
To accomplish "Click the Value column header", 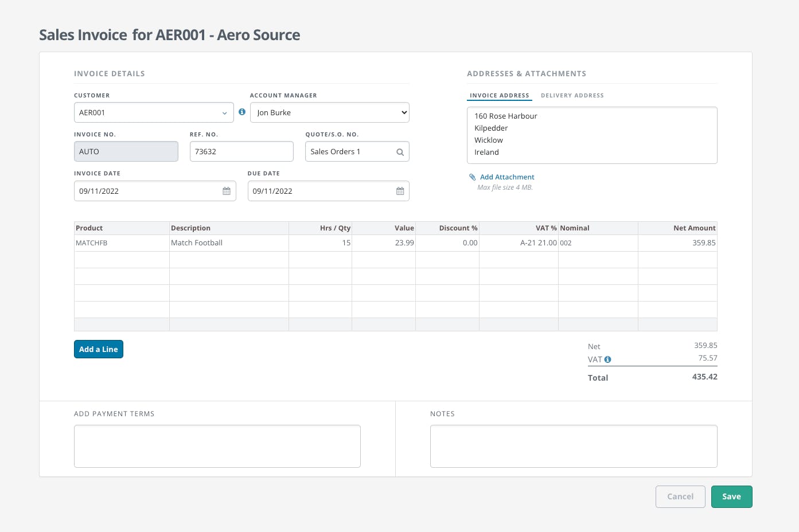I will coord(384,228).
